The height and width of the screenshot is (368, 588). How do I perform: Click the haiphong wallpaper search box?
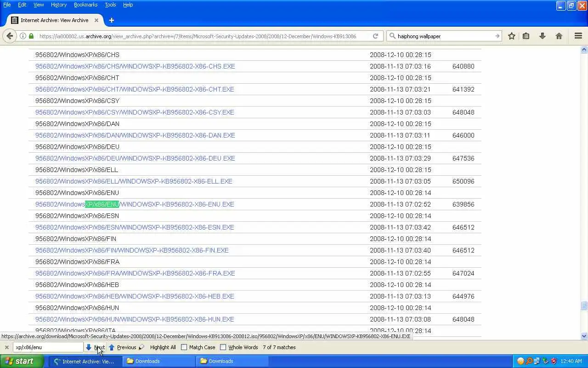point(445,36)
